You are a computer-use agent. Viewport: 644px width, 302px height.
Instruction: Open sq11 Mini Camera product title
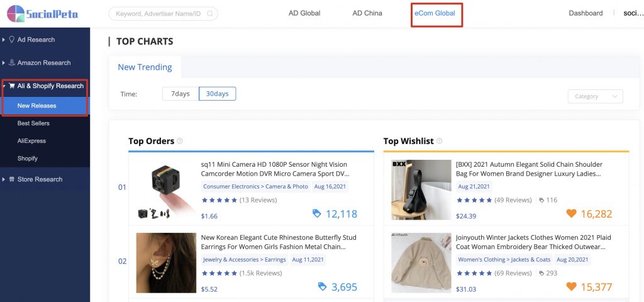tap(275, 169)
